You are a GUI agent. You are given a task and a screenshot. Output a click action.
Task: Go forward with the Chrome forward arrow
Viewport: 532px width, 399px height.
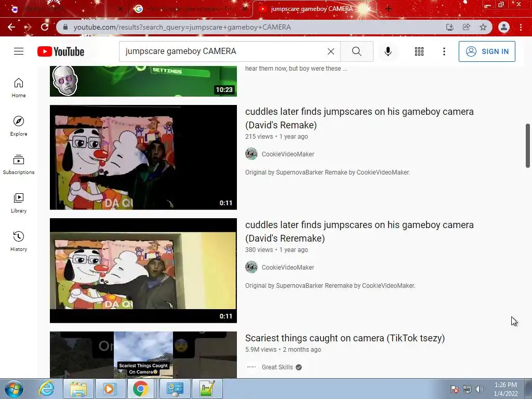coord(28,27)
